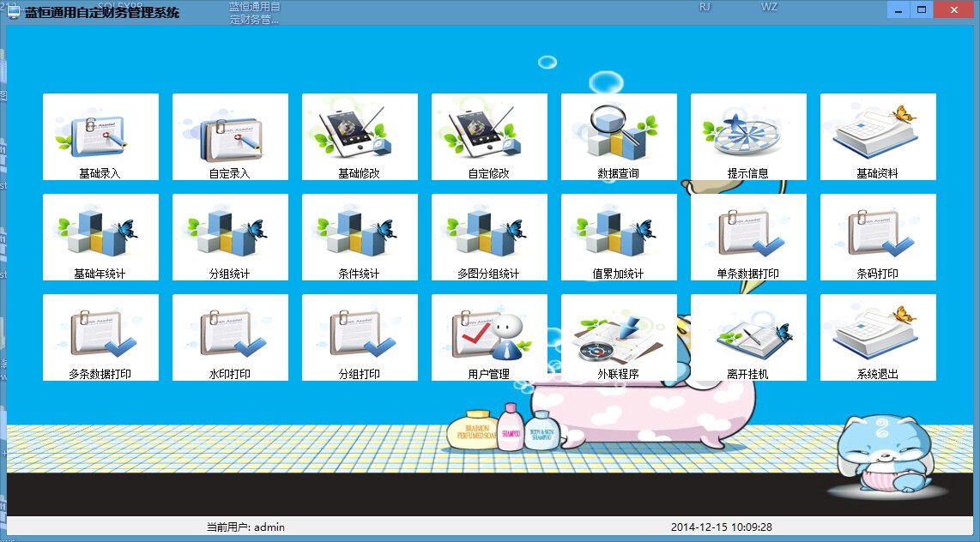Open 基础年统计 statistics tile
Image resolution: width=980 pixels, height=542 pixels.
click(x=100, y=238)
